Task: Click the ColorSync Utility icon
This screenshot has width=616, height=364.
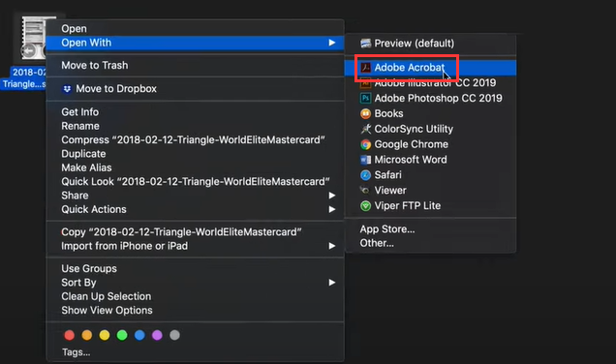Action: point(366,129)
